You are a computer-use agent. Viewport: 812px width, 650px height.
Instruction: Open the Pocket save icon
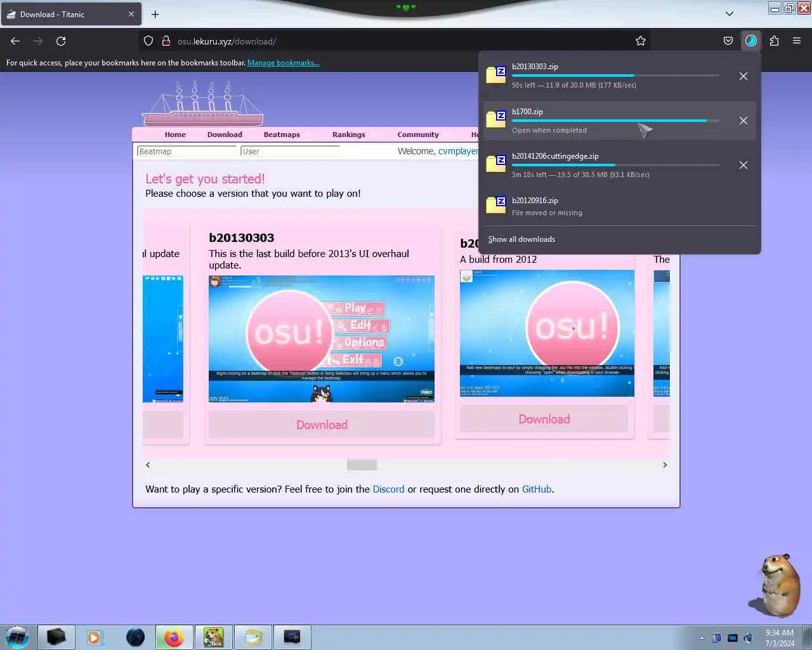pos(728,41)
